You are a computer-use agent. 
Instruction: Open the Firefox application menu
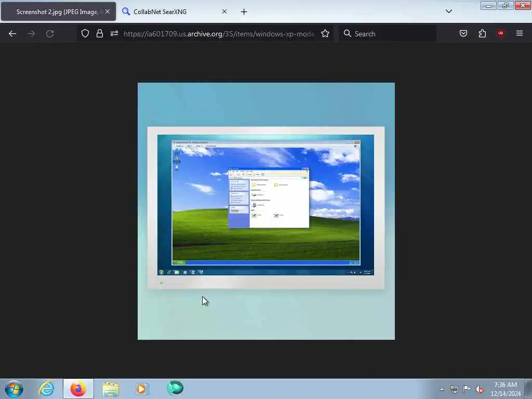click(520, 33)
